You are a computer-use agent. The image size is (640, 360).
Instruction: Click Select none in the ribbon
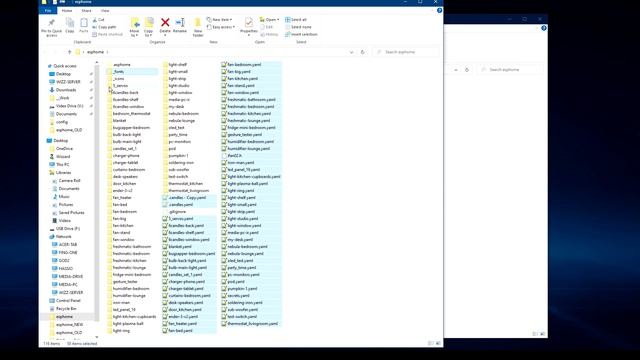click(x=298, y=27)
